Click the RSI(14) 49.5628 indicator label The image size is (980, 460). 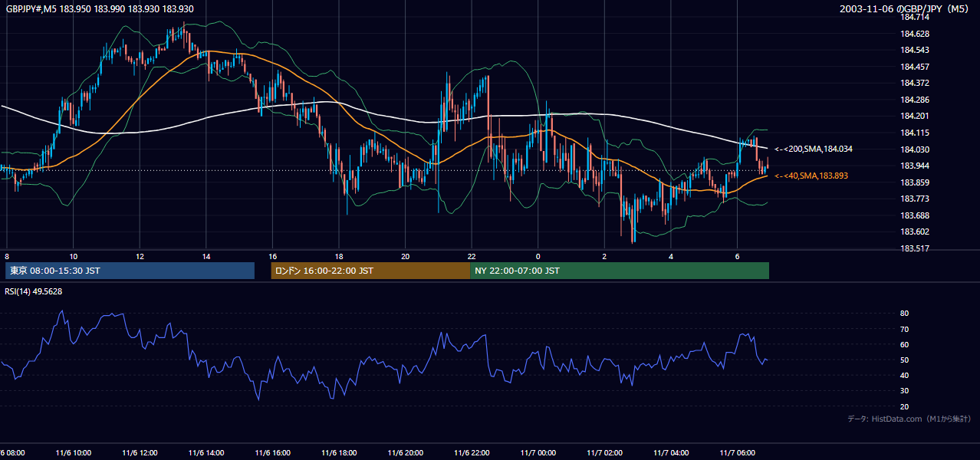click(x=34, y=291)
